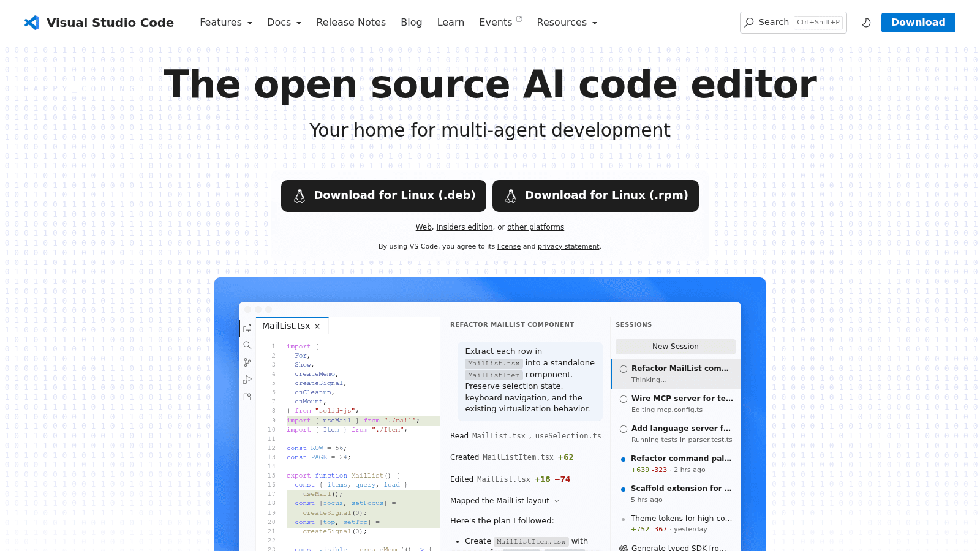
Task: Click the REFACTOR MAILLIST COMPONENT heading
Action: click(512, 325)
